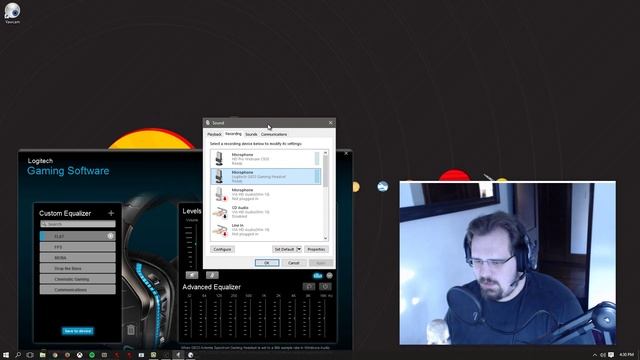Click the Save to device button
Viewport: 640px width, 360px height.
pyautogui.click(x=78, y=331)
